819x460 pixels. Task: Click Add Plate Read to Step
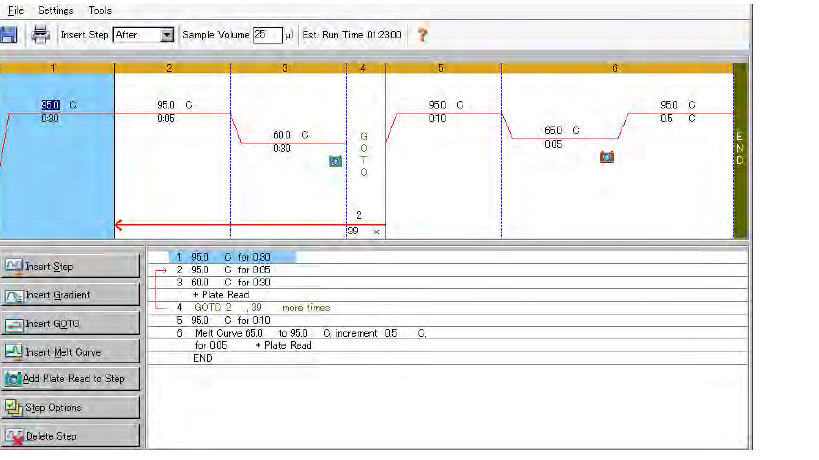[x=71, y=379]
